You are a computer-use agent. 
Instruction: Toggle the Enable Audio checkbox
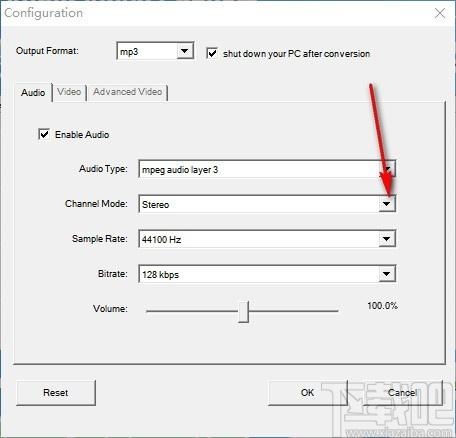click(44, 134)
